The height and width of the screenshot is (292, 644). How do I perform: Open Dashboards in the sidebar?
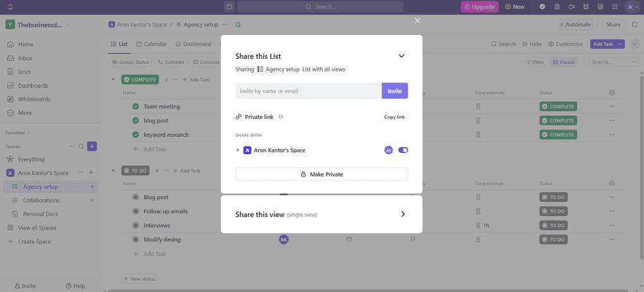coord(33,85)
